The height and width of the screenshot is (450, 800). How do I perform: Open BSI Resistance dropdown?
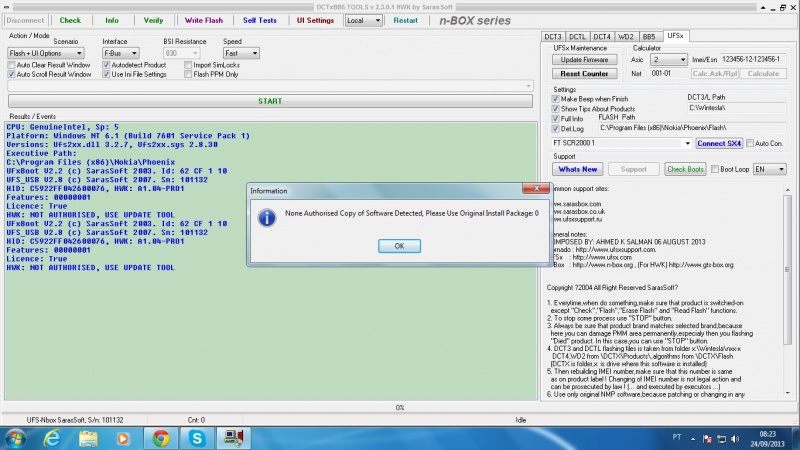[x=181, y=53]
